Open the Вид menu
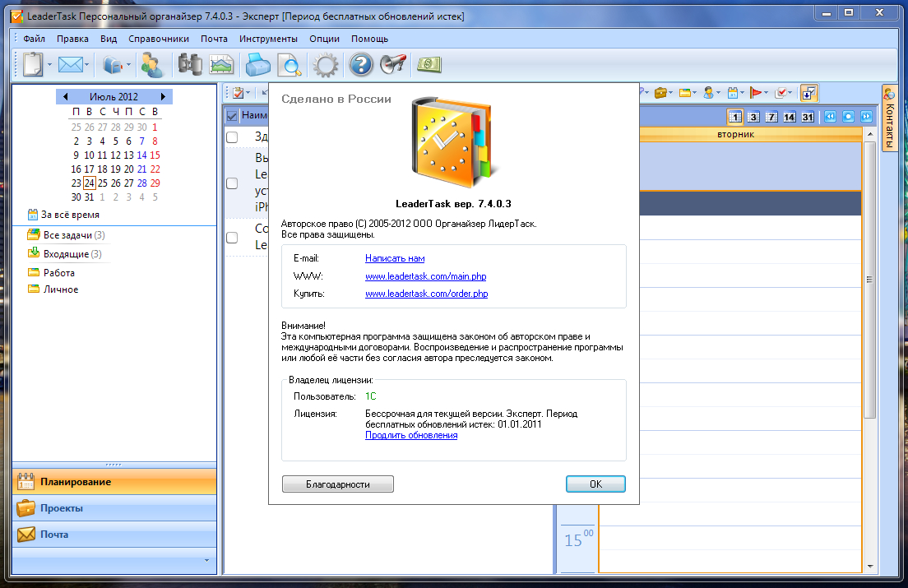This screenshot has width=908, height=588. [x=109, y=39]
